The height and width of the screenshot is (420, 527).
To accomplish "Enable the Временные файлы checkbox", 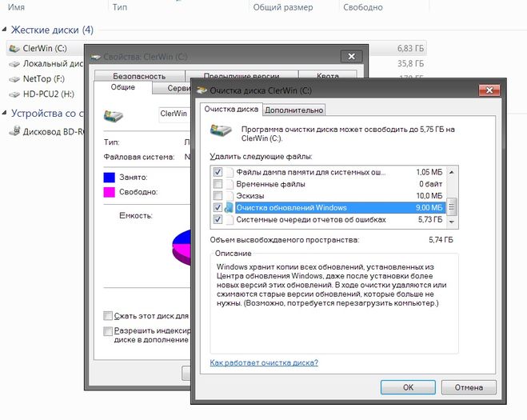I will [218, 184].
